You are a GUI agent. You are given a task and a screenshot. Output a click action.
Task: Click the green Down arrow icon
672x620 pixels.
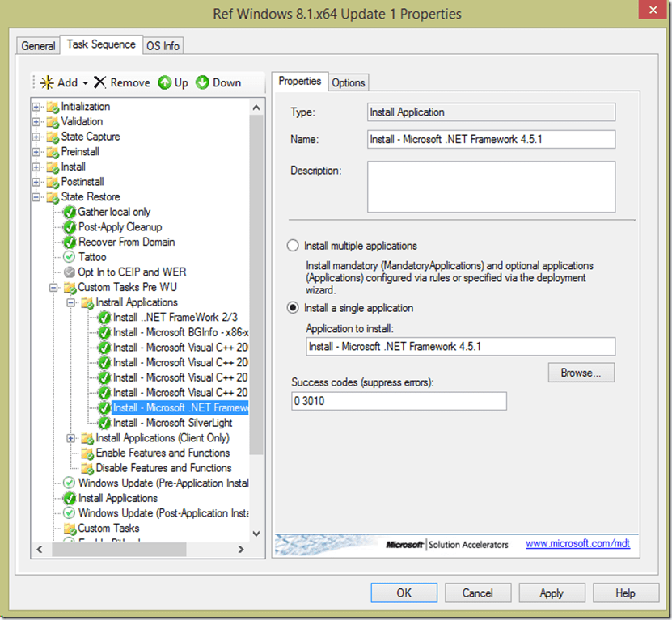[x=202, y=82]
